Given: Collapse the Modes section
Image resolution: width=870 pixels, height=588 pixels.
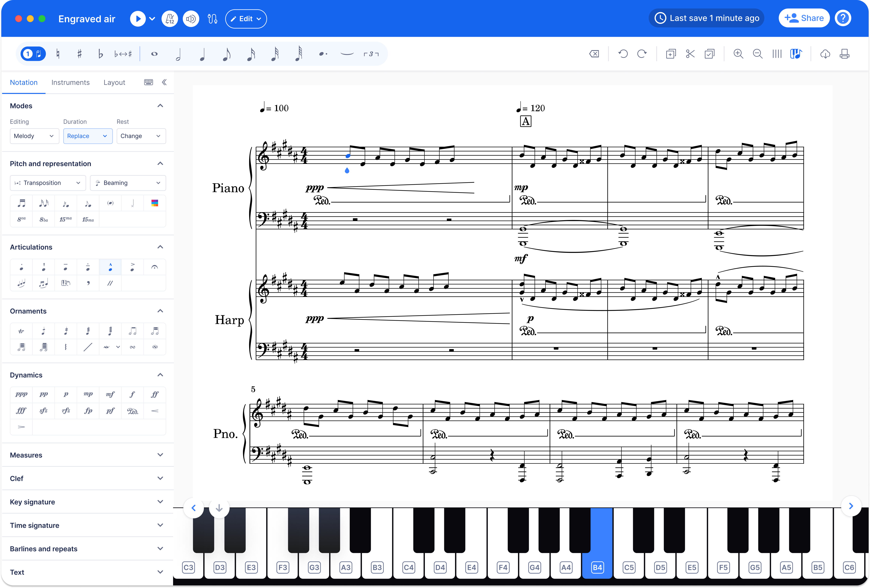Looking at the screenshot, I should coord(160,106).
